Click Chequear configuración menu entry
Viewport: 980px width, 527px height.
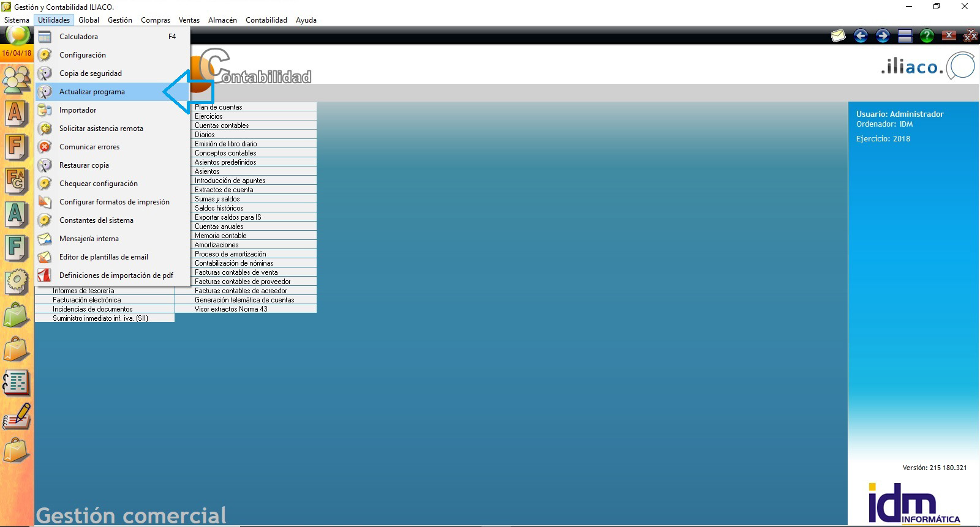click(x=113, y=184)
